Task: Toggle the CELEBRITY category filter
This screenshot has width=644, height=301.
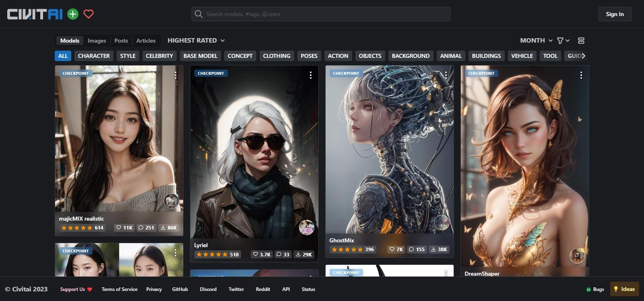Action: tap(159, 56)
